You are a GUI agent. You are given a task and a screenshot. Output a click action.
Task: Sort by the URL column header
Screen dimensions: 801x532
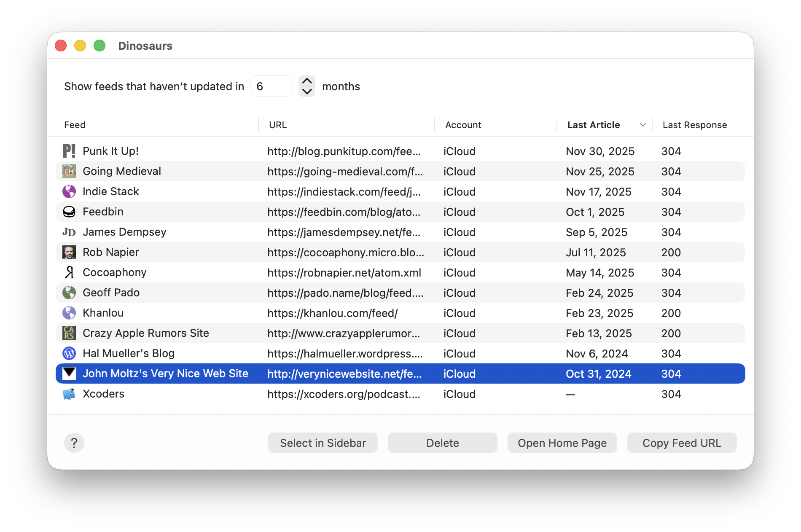click(278, 125)
